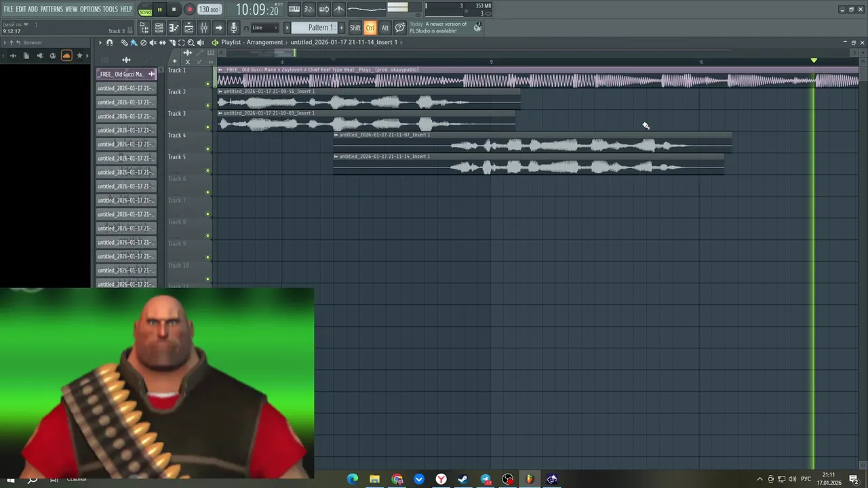Click the 130.000 tempo field
This screenshot has height=488, width=868.
tap(209, 9)
